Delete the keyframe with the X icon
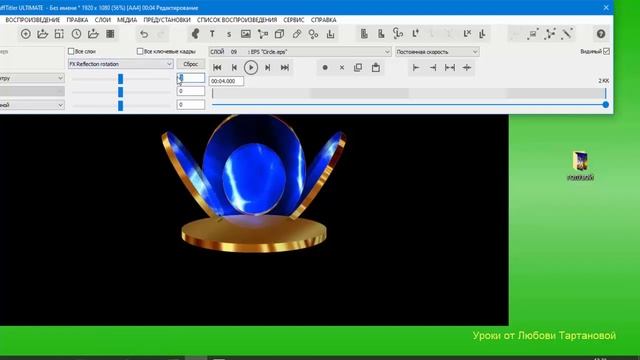 (342, 68)
